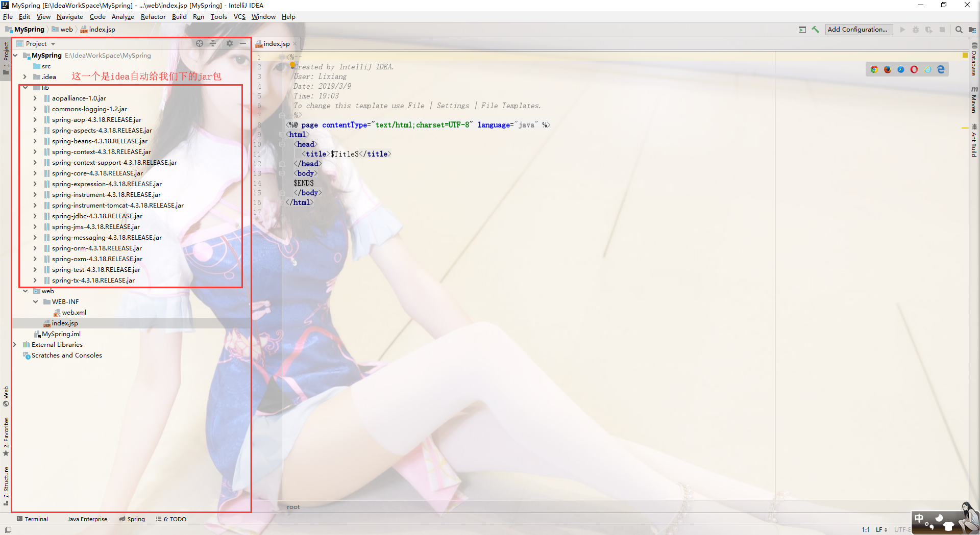Click the editor layout icon left of hammer
The width and height of the screenshot is (980, 535).
pos(802,30)
